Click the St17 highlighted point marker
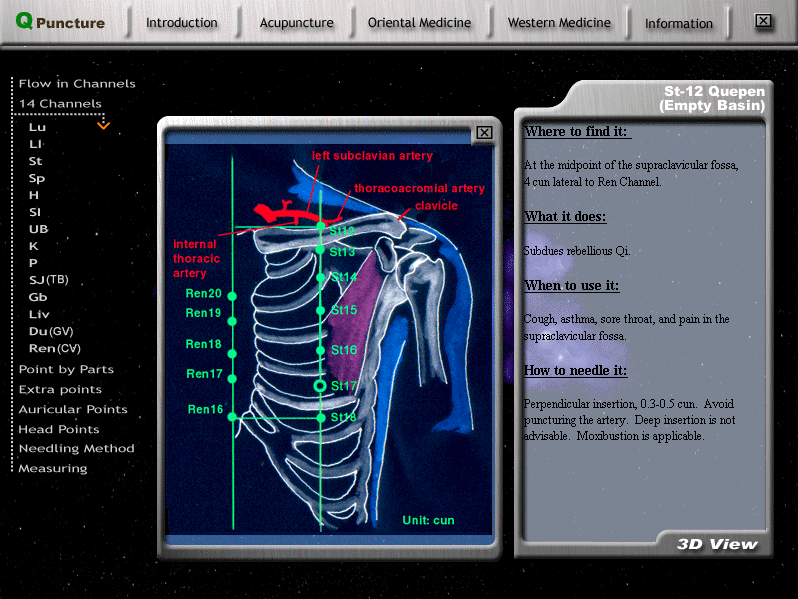This screenshot has width=798, height=599. click(x=320, y=385)
